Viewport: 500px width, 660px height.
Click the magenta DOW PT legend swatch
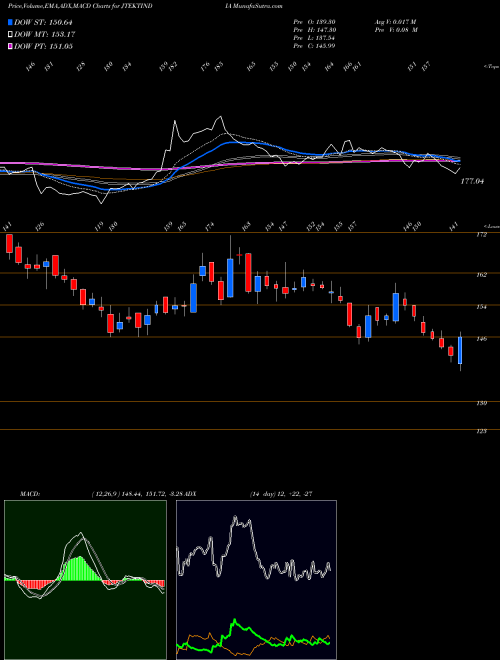point(10,46)
